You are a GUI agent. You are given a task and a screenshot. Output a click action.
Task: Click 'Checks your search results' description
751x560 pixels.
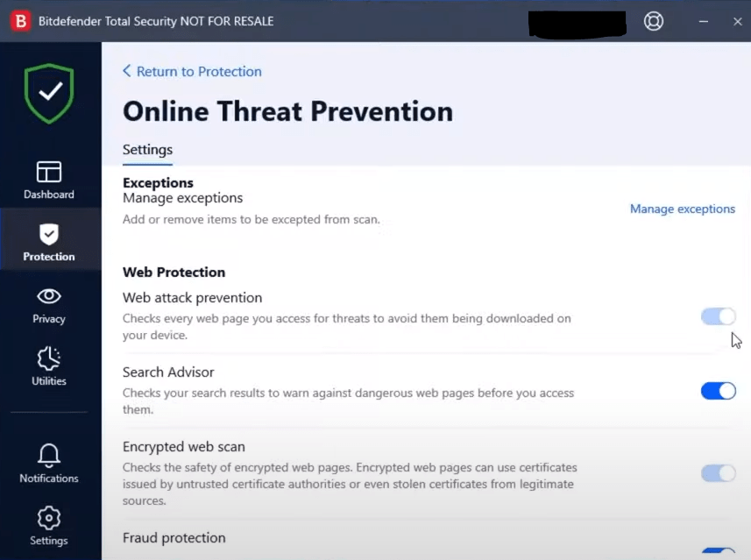pyautogui.click(x=348, y=401)
